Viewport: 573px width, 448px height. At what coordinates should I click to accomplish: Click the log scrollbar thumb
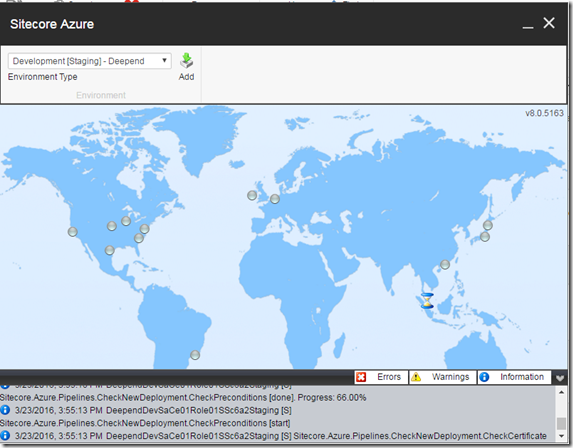pos(561,424)
